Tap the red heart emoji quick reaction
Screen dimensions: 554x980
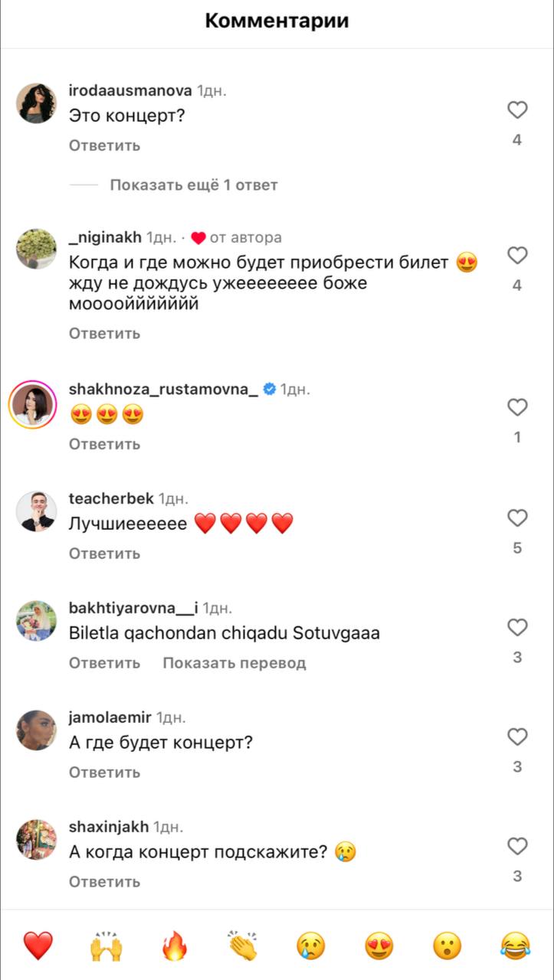click(x=38, y=946)
